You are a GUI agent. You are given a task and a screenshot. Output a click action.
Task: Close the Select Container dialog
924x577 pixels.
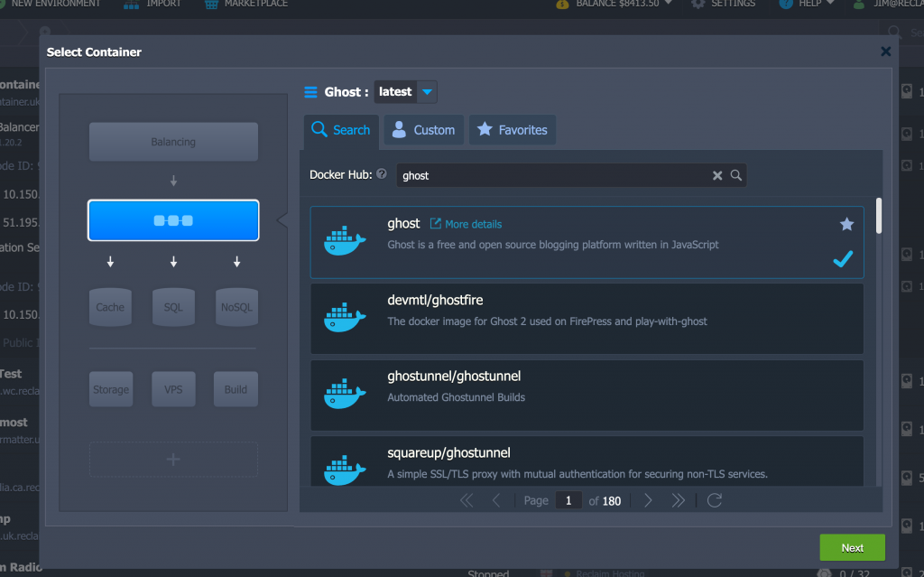886,51
